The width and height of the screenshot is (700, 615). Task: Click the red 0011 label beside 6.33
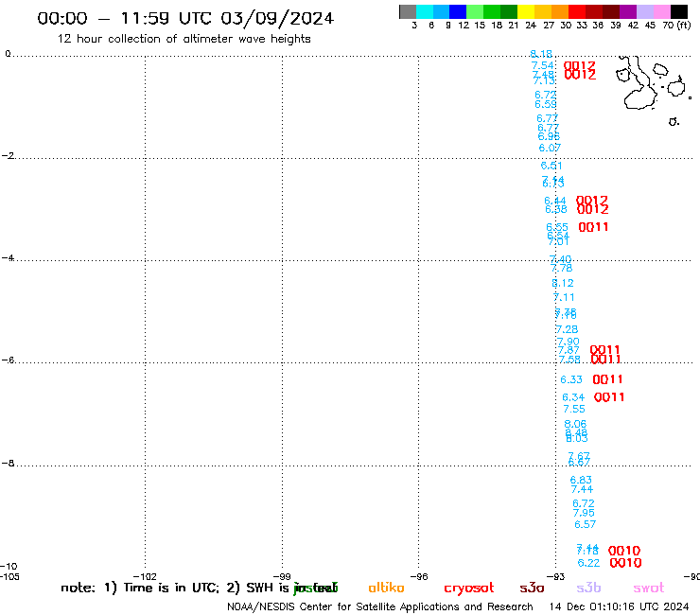click(607, 379)
